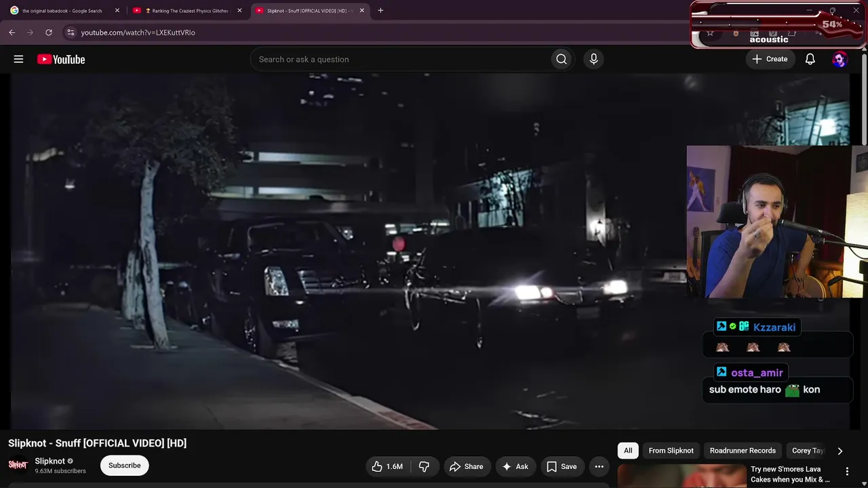Open more actions menu beside Save
The image size is (868, 488).
(x=599, y=466)
